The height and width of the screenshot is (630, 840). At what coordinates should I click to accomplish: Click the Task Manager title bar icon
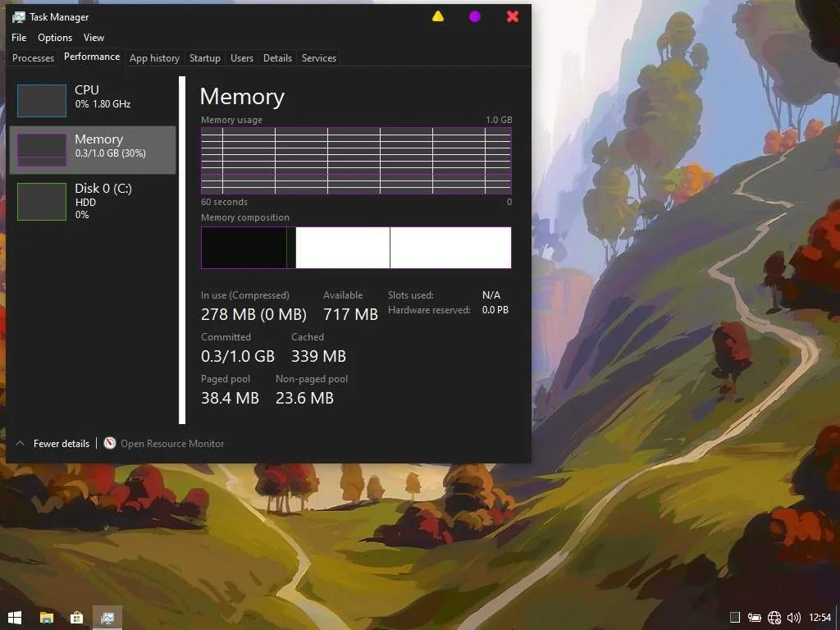19,17
